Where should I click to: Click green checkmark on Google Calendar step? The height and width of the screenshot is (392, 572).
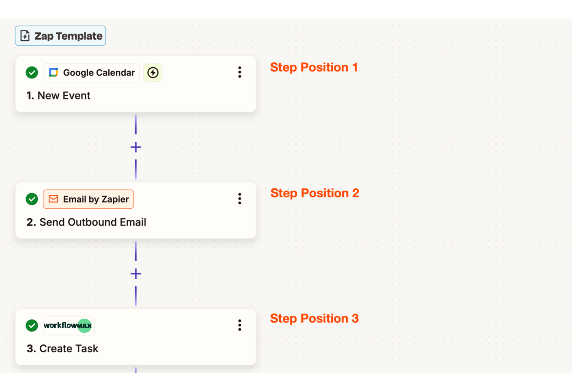32,72
